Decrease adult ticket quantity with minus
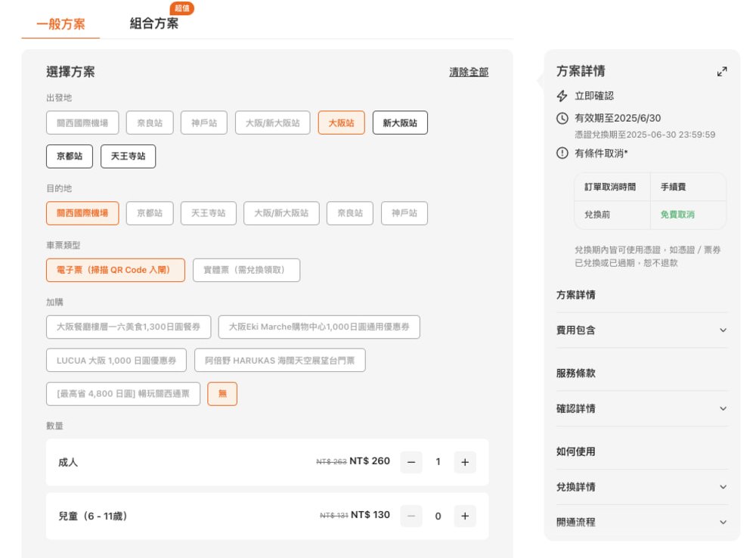Image resolution: width=756 pixels, height=558 pixels. 411,462
